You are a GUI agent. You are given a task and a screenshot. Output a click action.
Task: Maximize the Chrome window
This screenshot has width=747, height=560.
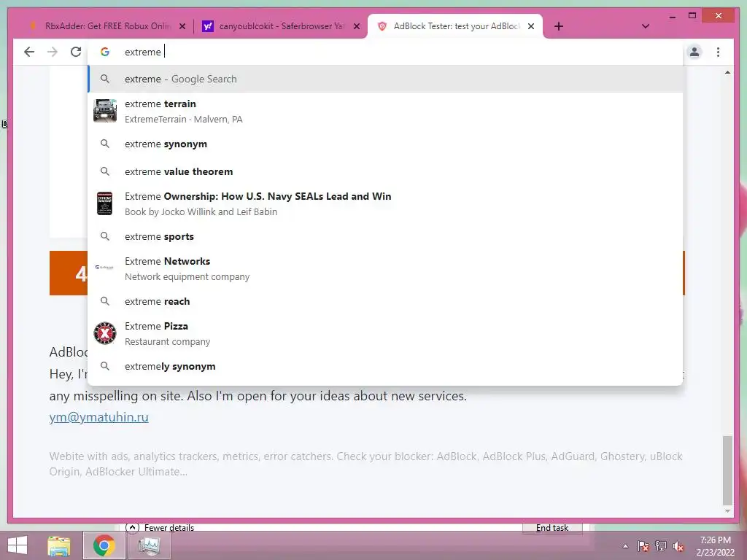pos(692,16)
